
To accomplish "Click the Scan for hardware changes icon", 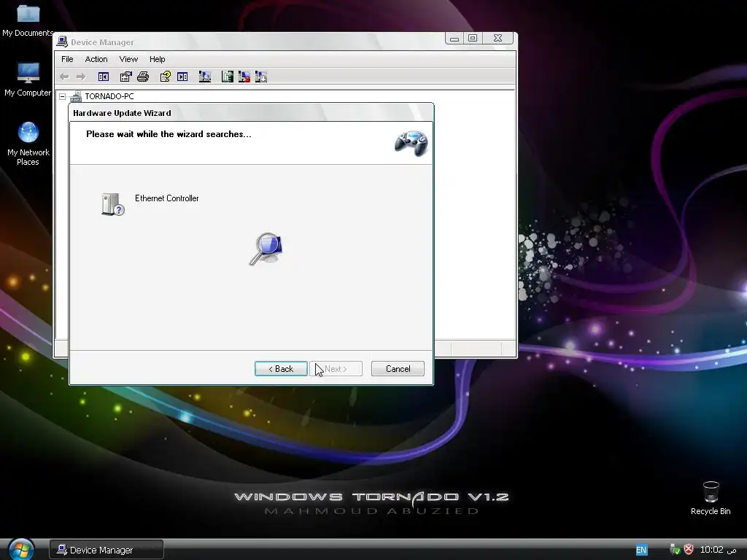I will pos(205,77).
